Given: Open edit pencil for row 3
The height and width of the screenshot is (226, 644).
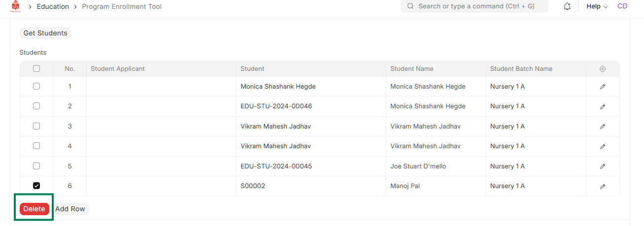Looking at the screenshot, I should pos(602,127).
